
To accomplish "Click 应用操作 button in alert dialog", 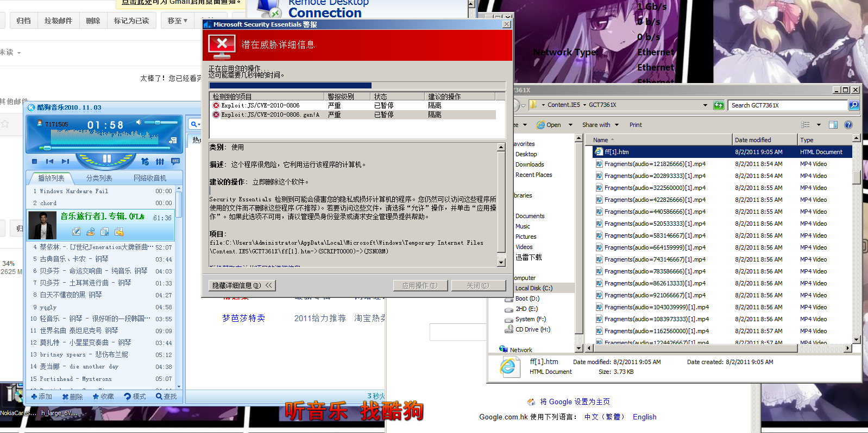I will [x=420, y=285].
